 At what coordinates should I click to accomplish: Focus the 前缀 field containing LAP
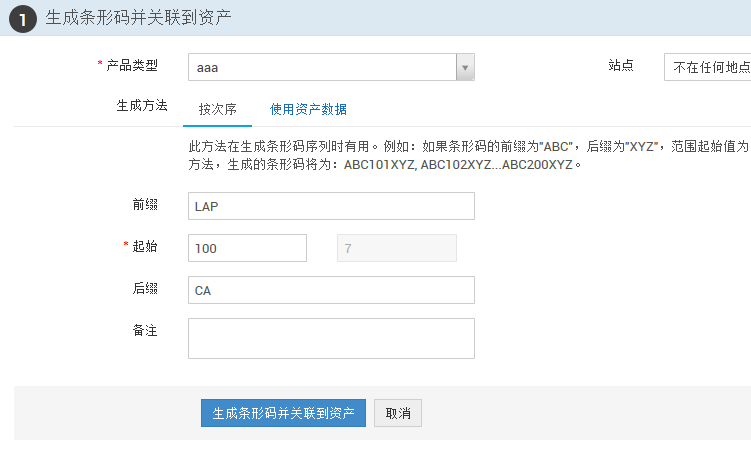pyautogui.click(x=331, y=206)
